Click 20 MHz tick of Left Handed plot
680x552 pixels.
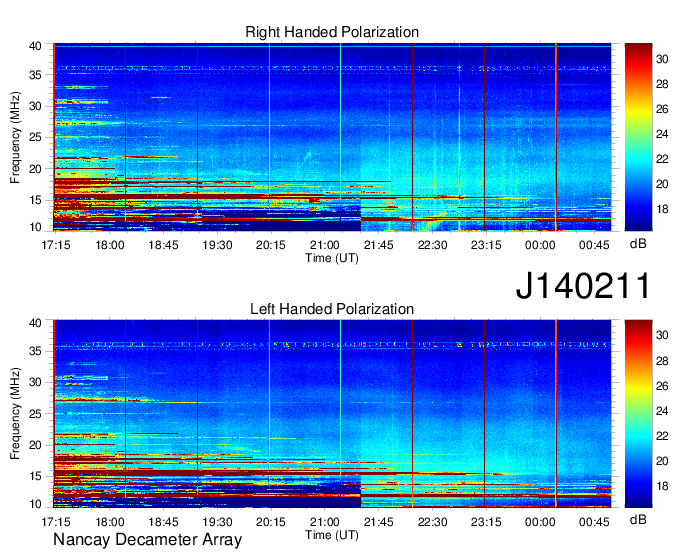tap(35, 445)
